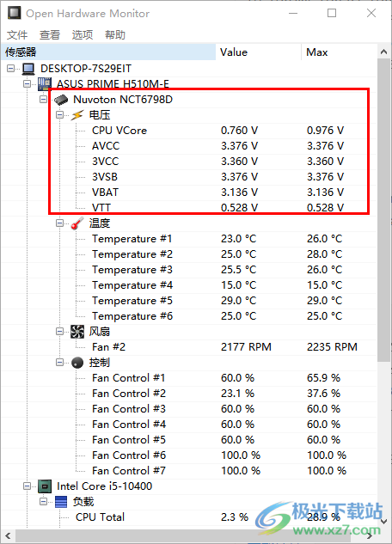Collapse the temperature group expander
The image size is (392, 544).
pos(59,223)
